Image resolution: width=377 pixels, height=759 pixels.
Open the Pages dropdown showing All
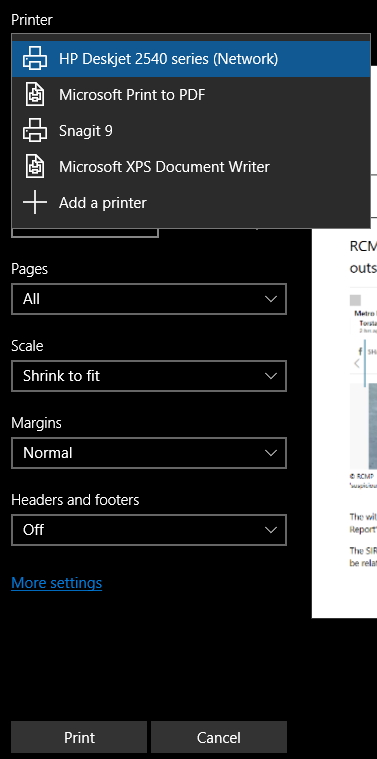(149, 299)
